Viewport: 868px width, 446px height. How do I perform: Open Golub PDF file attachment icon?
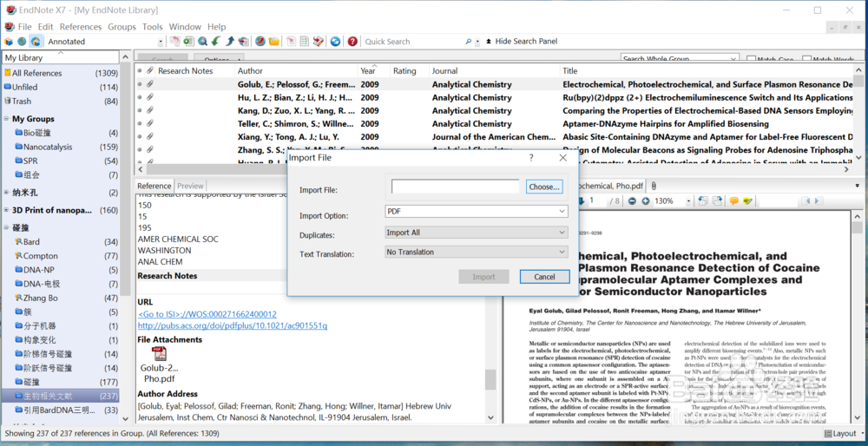159,354
